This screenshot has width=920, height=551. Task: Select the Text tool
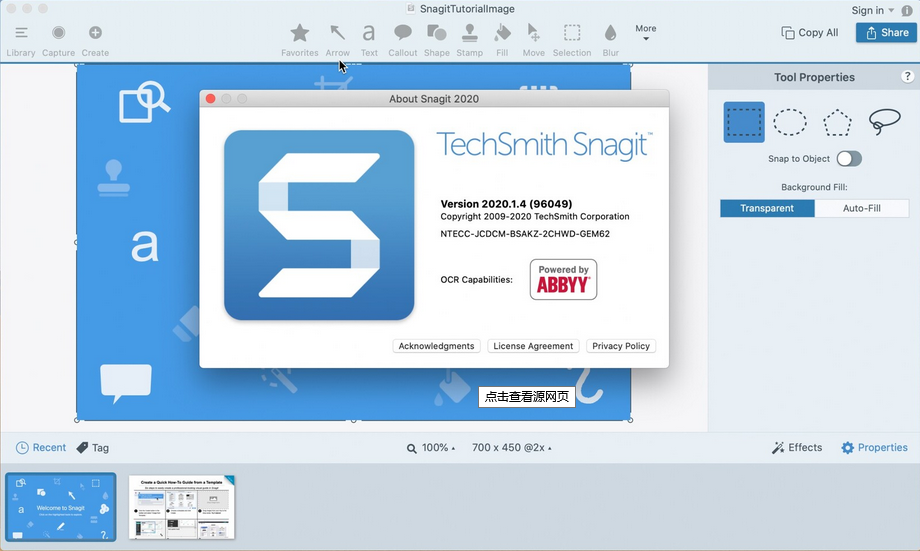click(x=369, y=40)
